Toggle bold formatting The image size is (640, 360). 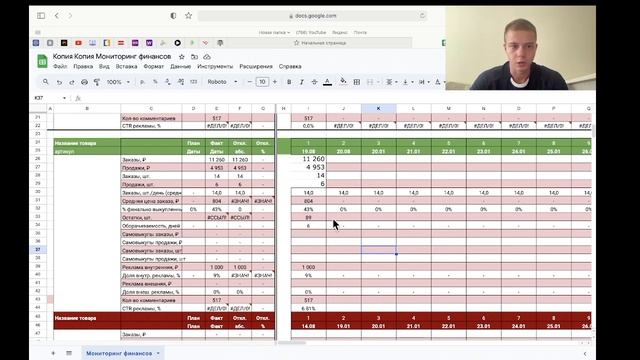point(289,82)
